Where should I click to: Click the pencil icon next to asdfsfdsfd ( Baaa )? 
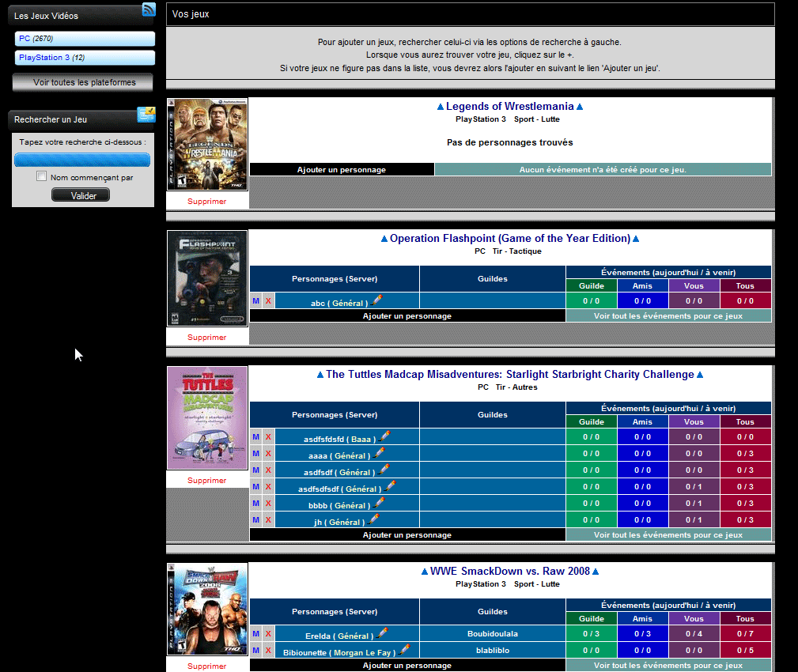(x=384, y=436)
